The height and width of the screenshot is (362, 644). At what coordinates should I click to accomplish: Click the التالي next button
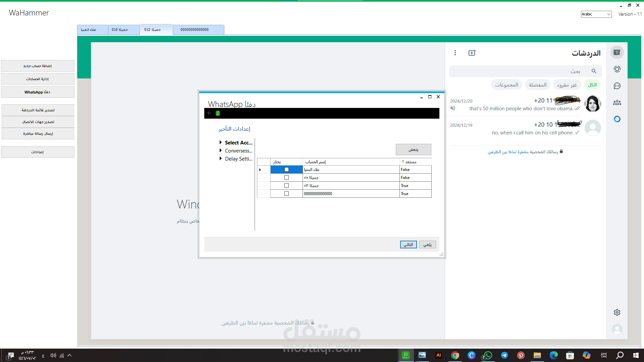point(408,245)
